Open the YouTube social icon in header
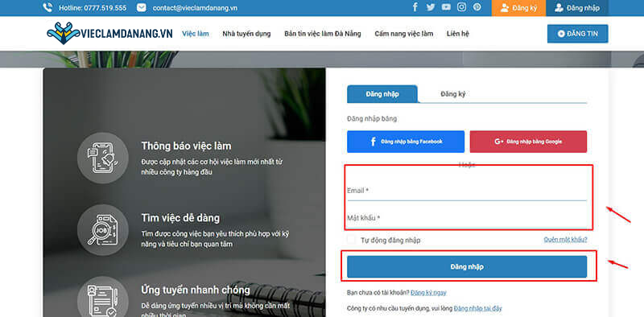 pos(446,7)
